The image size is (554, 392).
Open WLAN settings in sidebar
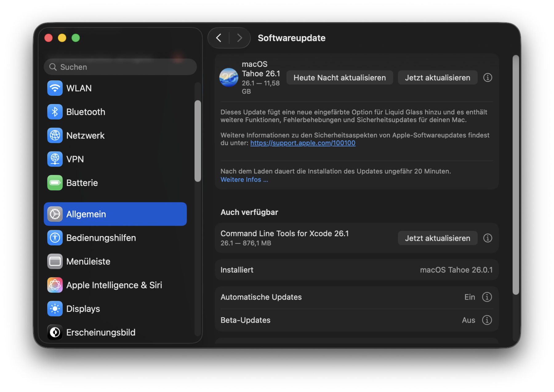(79, 88)
